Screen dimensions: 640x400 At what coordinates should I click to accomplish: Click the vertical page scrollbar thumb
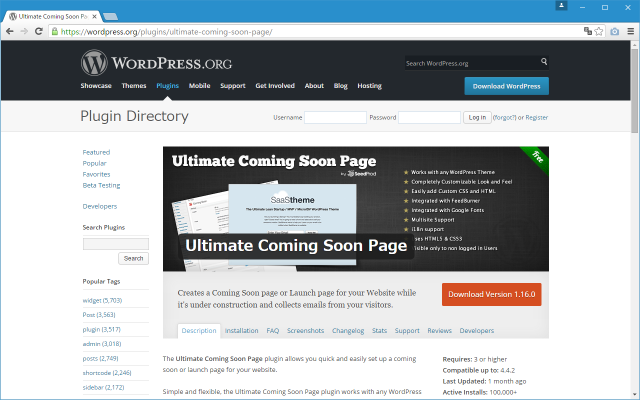(634, 90)
